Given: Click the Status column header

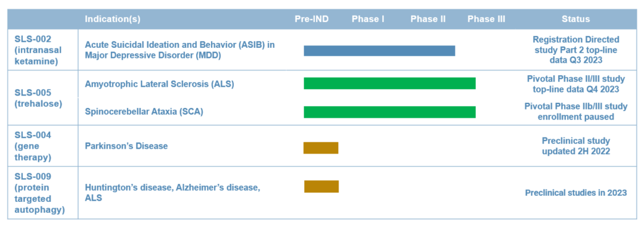Looking at the screenshot, I should pos(576,19).
